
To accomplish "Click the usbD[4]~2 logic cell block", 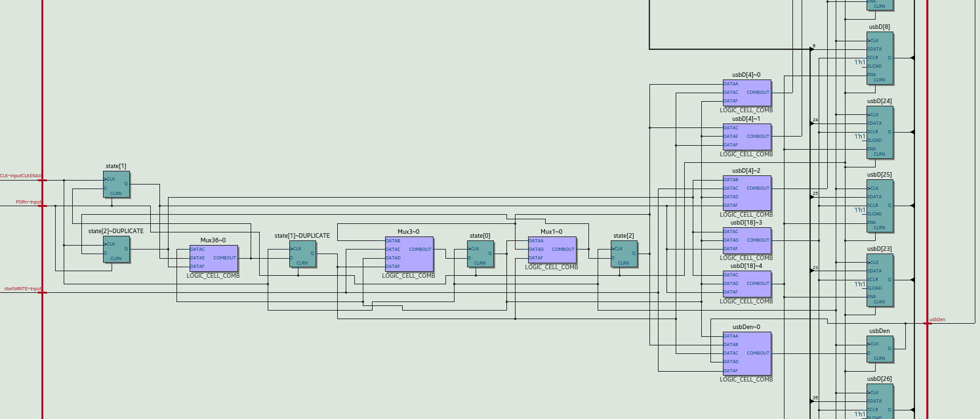I will [x=746, y=192].
